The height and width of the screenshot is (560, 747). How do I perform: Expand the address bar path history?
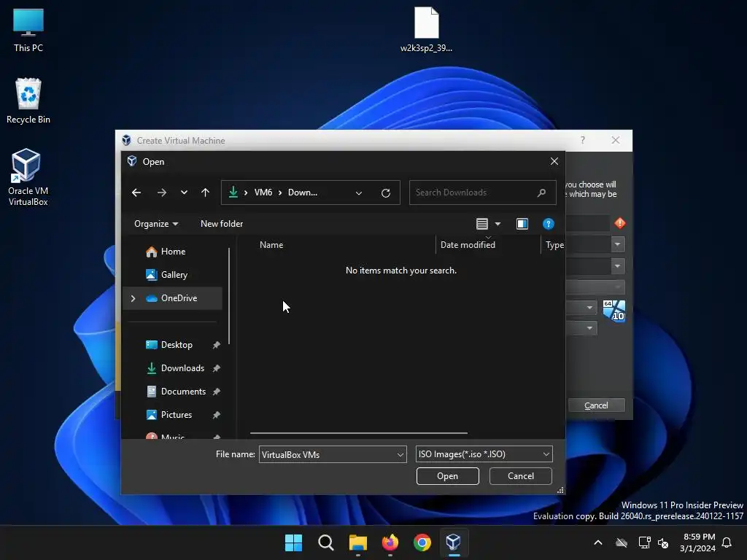point(359,192)
